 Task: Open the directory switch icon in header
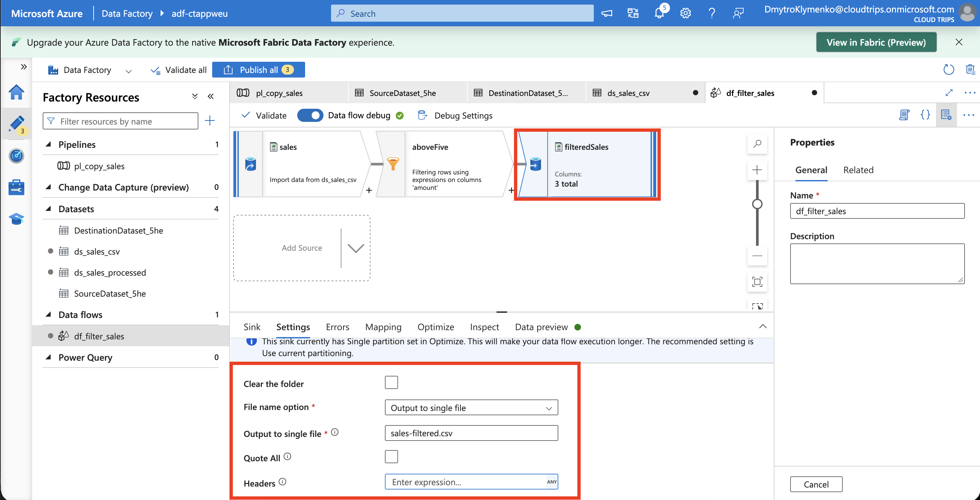pyautogui.click(x=633, y=13)
